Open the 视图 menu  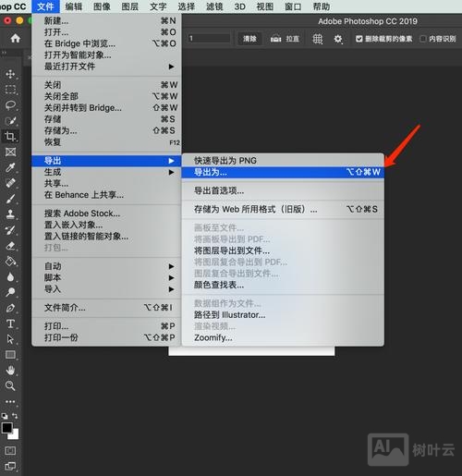pyautogui.click(x=265, y=6)
